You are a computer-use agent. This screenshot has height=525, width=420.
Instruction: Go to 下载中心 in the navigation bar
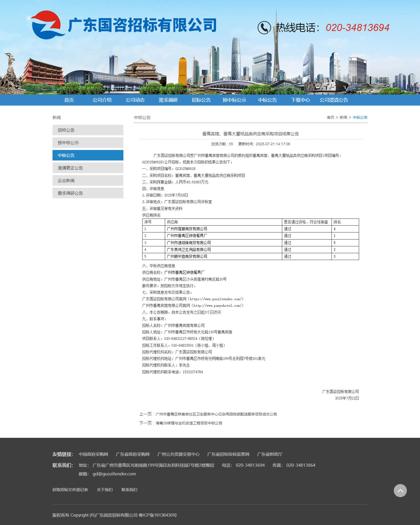click(301, 100)
